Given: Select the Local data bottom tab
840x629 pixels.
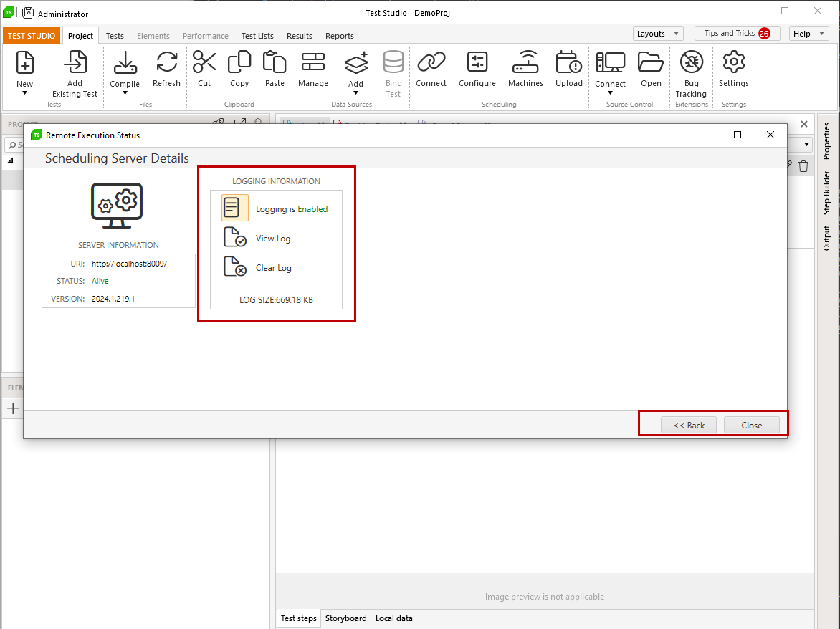Looking at the screenshot, I should pyautogui.click(x=393, y=618).
